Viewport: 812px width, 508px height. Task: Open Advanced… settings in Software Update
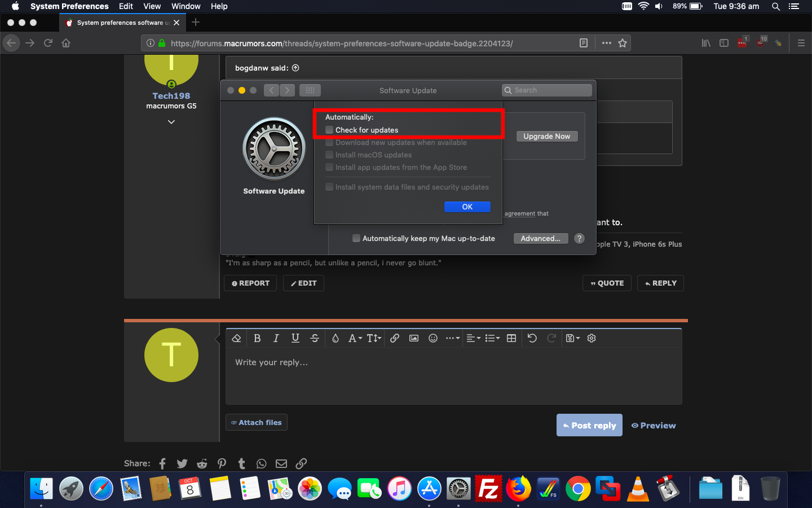tap(541, 238)
